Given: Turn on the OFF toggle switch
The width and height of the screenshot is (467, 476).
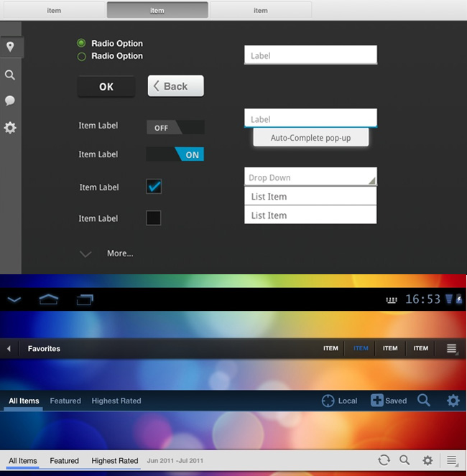Looking at the screenshot, I should click(175, 127).
